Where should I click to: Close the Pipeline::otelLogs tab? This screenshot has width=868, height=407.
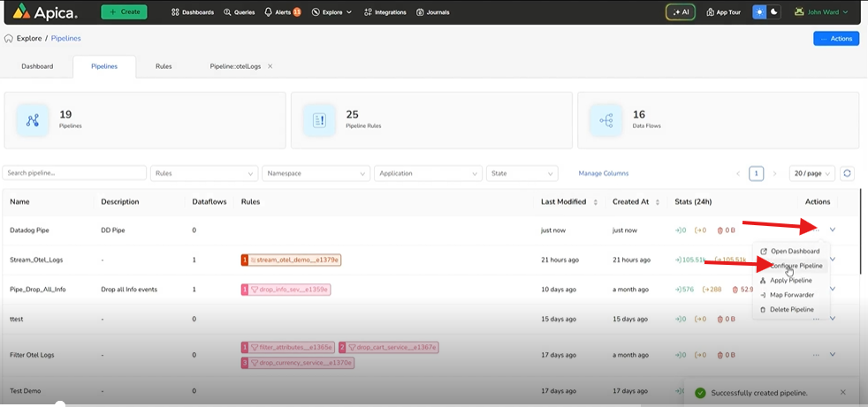(x=270, y=66)
